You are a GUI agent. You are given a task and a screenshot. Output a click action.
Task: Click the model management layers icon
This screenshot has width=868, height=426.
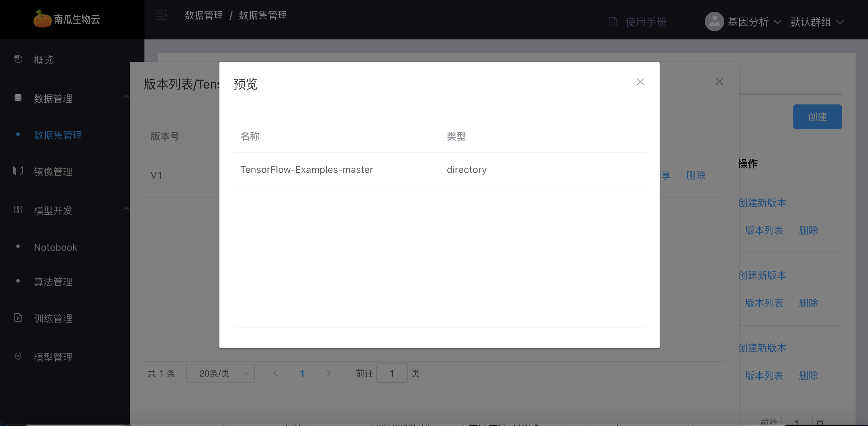coord(18,356)
